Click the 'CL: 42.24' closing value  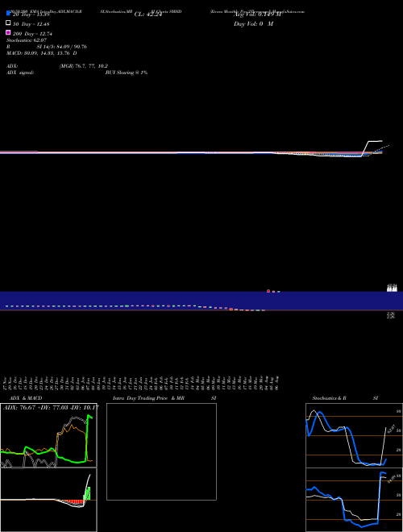point(148,15)
